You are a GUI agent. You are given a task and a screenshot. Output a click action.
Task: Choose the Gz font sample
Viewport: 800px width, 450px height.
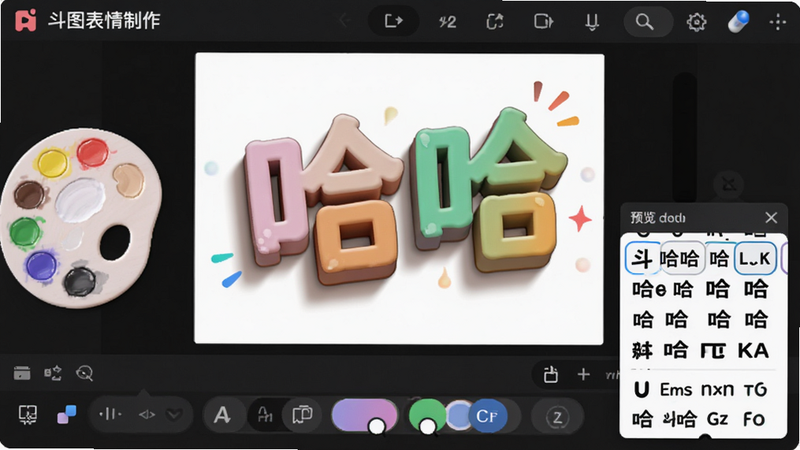[717, 419]
